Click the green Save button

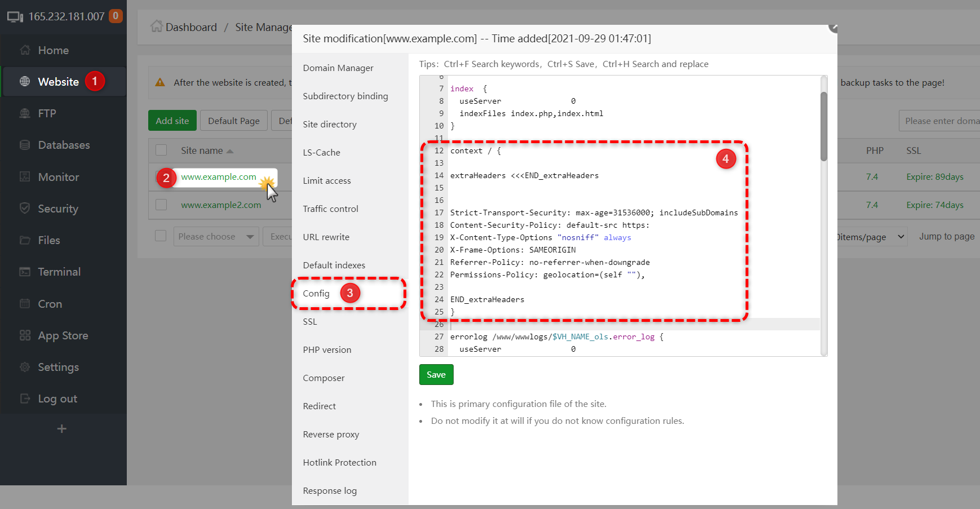[436, 375]
